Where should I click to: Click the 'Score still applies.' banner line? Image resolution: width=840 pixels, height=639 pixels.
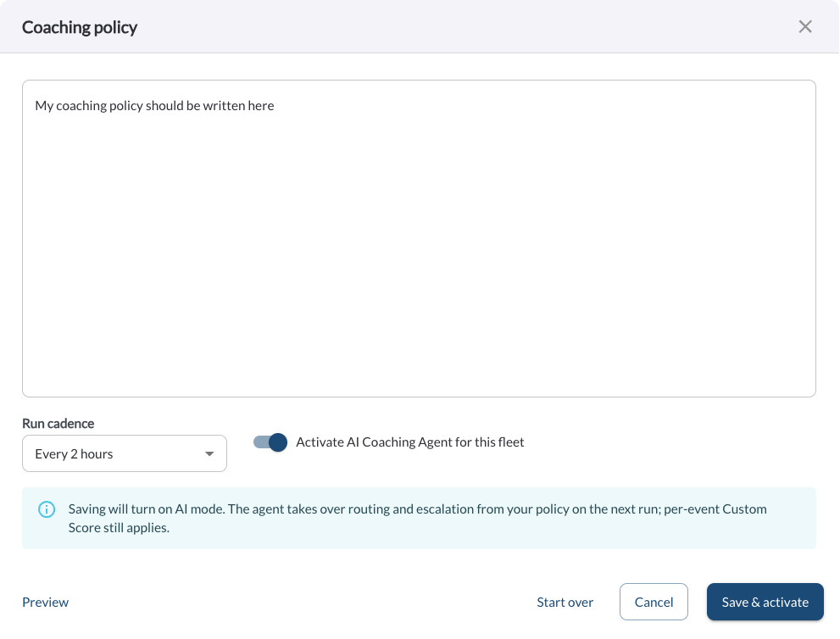tap(119, 528)
